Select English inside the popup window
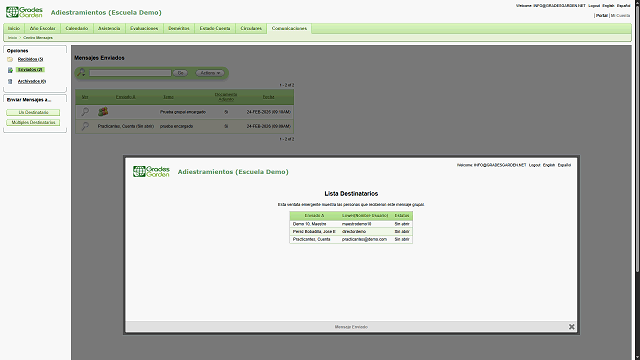 549,165
